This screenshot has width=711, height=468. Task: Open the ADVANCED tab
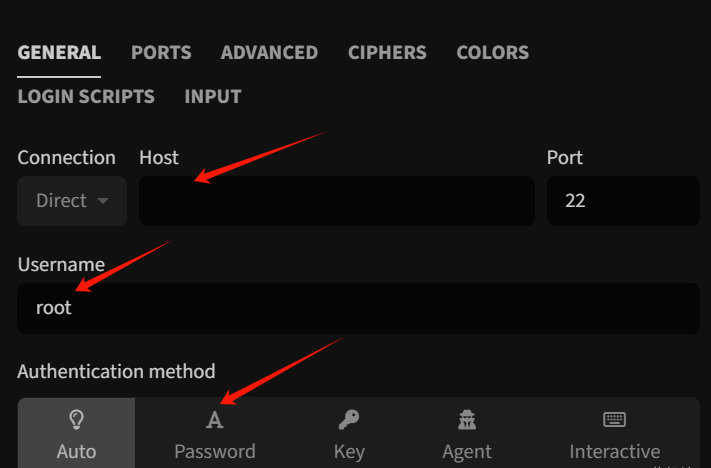click(269, 53)
